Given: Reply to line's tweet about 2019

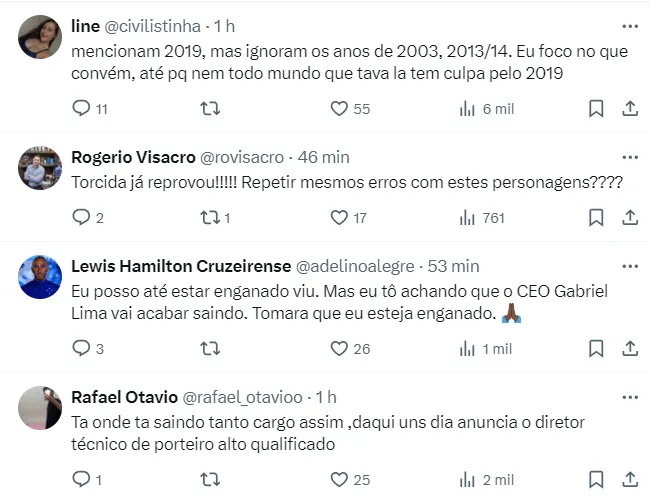Looking at the screenshot, I should [82, 109].
